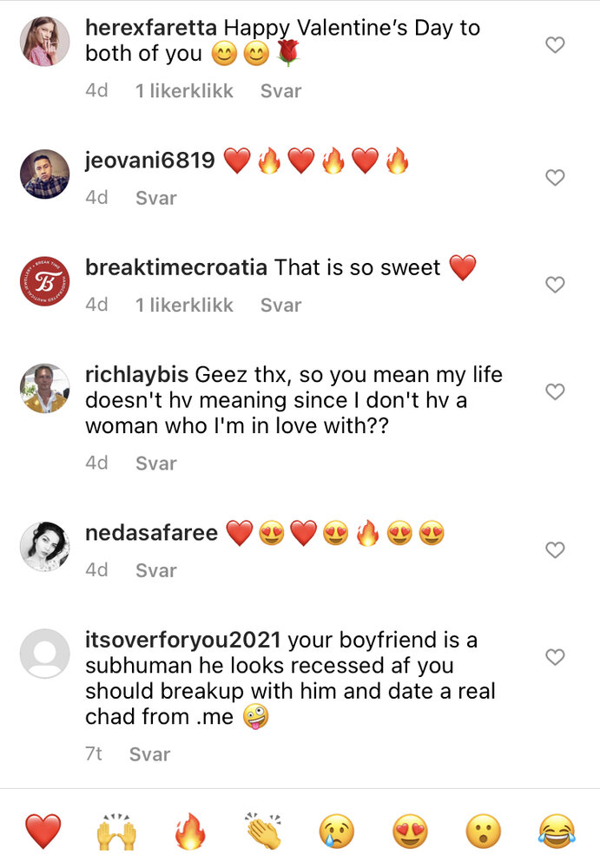The width and height of the screenshot is (600, 868).
Task: Like jeovani6819's comment with heart icon
Action: pyautogui.click(x=555, y=178)
